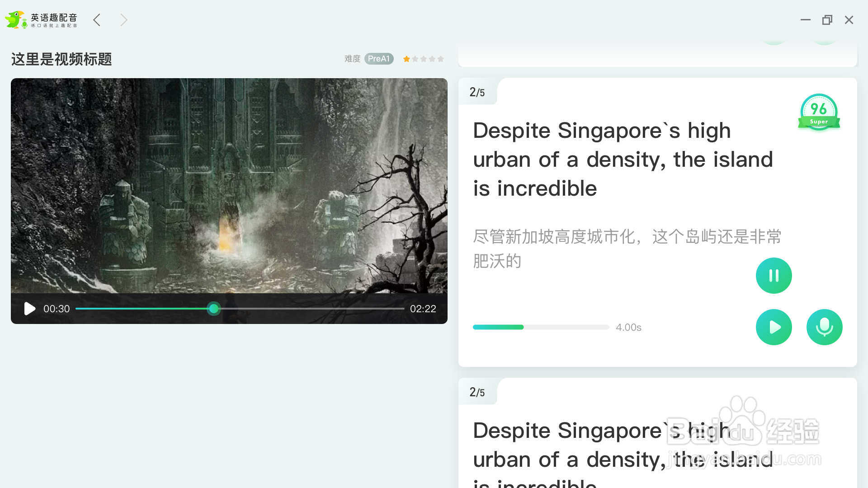Restore down the application window
This screenshot has width=868, height=488.
[x=827, y=20]
